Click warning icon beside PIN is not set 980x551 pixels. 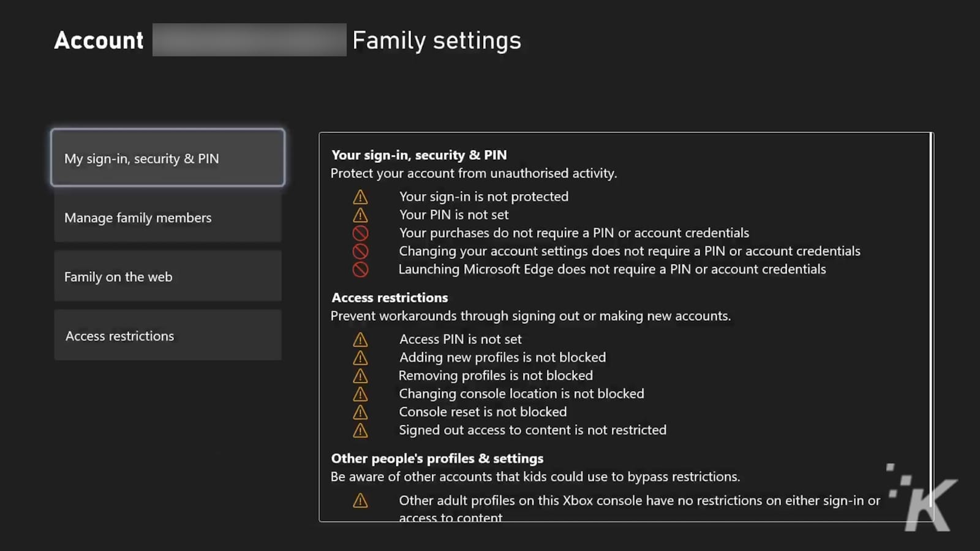coord(360,215)
